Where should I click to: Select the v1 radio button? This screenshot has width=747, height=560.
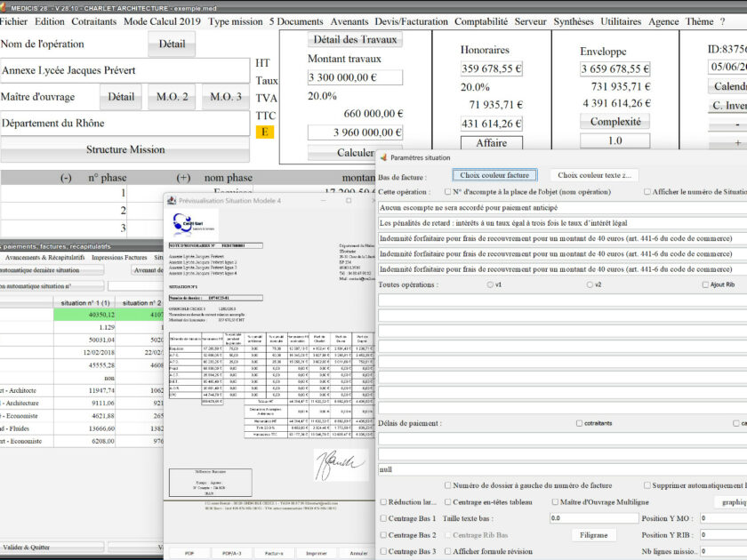tap(490, 284)
